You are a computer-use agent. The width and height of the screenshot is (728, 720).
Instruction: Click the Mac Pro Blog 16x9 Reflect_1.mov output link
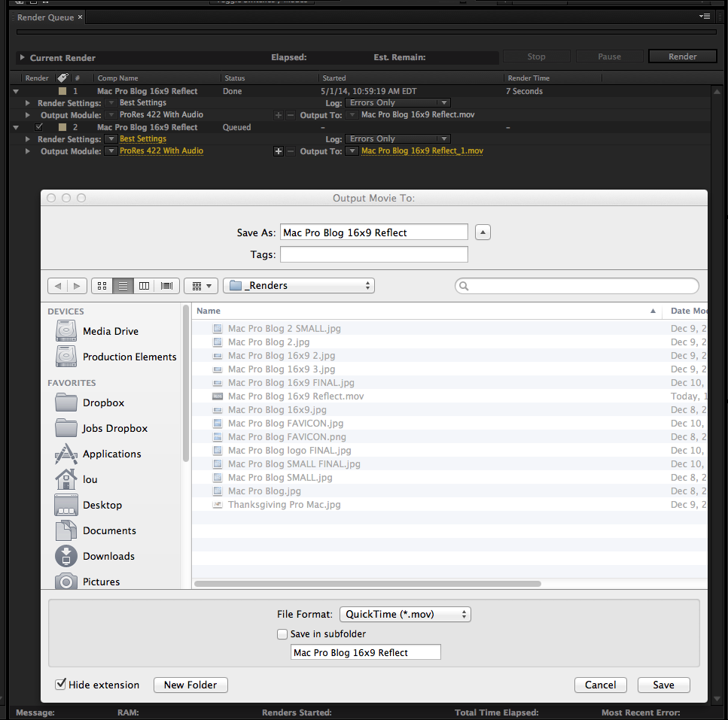coord(422,150)
